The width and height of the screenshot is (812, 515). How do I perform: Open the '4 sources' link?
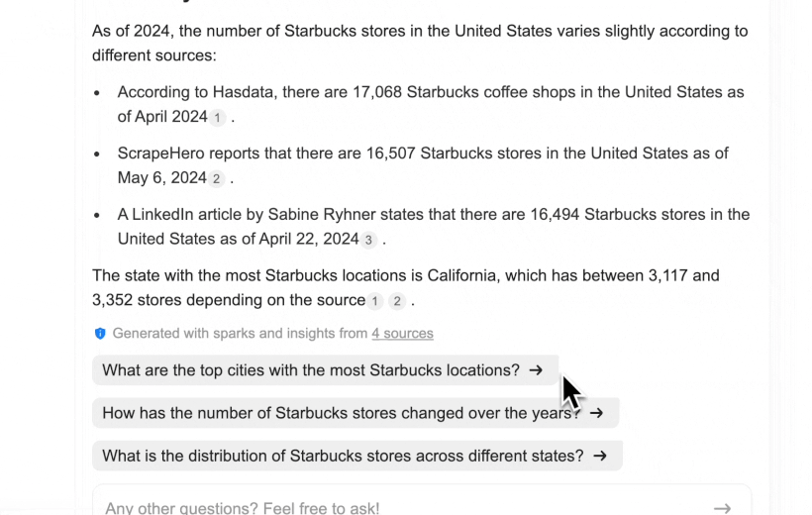click(x=402, y=334)
